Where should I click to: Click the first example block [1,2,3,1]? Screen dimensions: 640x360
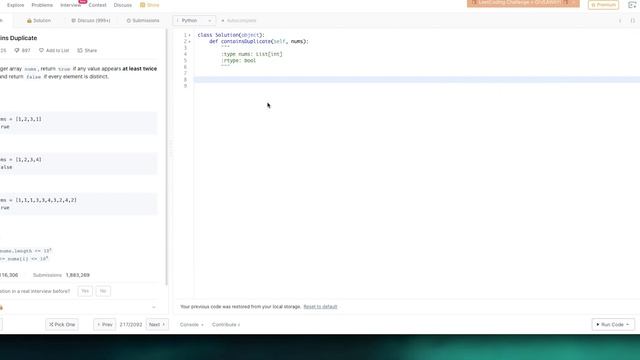coord(78,123)
